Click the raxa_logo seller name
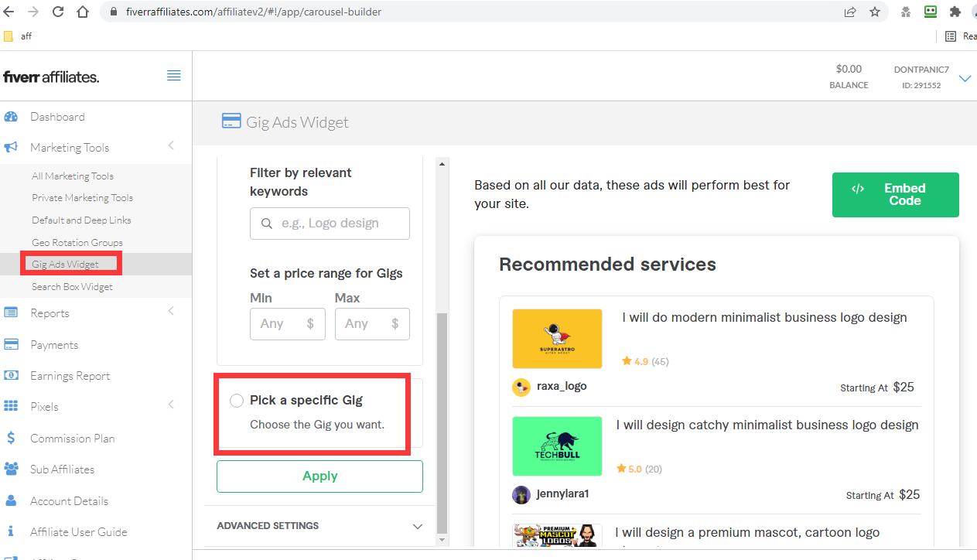 click(562, 386)
